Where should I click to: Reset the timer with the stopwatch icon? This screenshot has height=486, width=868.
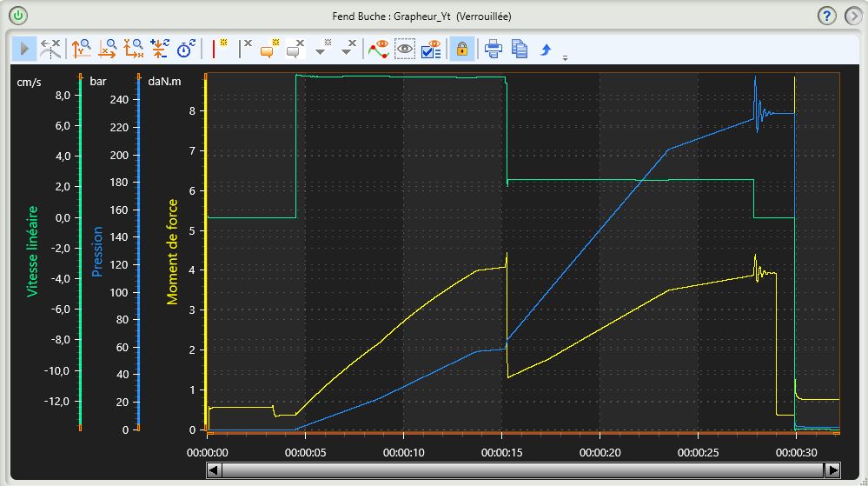pyautogui.click(x=186, y=49)
